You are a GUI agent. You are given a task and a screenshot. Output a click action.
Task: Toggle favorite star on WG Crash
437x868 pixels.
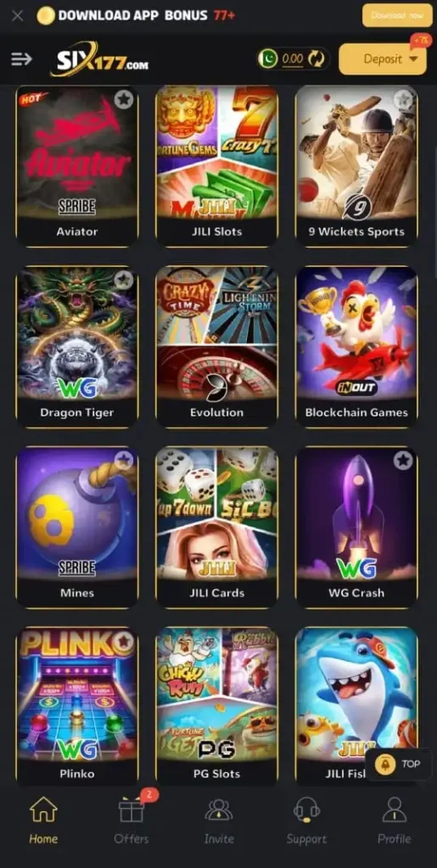click(x=403, y=460)
